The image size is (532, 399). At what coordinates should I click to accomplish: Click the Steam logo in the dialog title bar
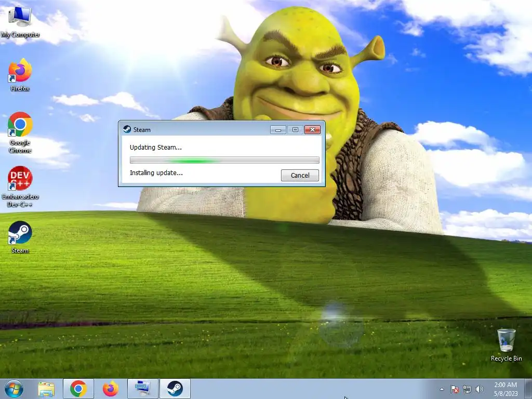[127, 129]
